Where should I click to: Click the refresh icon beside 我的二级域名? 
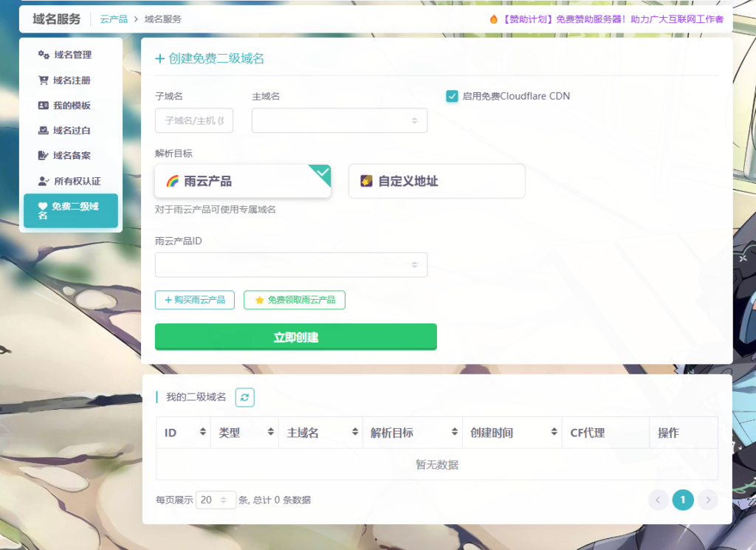[x=244, y=397]
